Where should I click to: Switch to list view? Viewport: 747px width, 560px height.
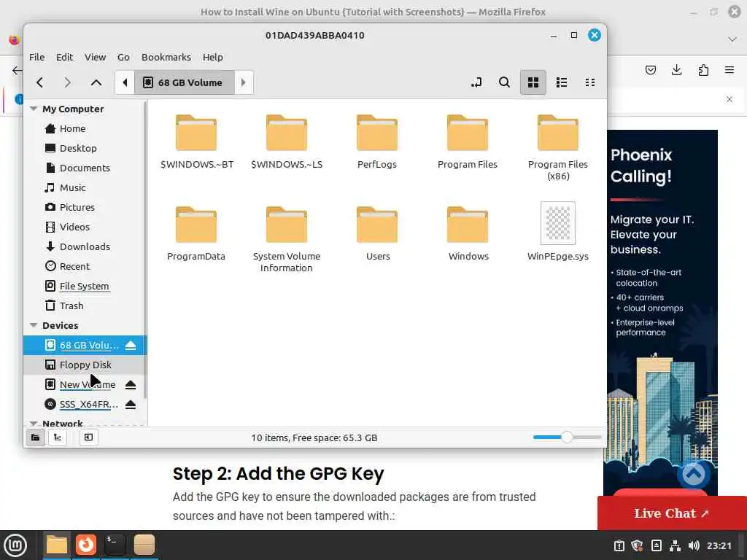click(x=562, y=82)
